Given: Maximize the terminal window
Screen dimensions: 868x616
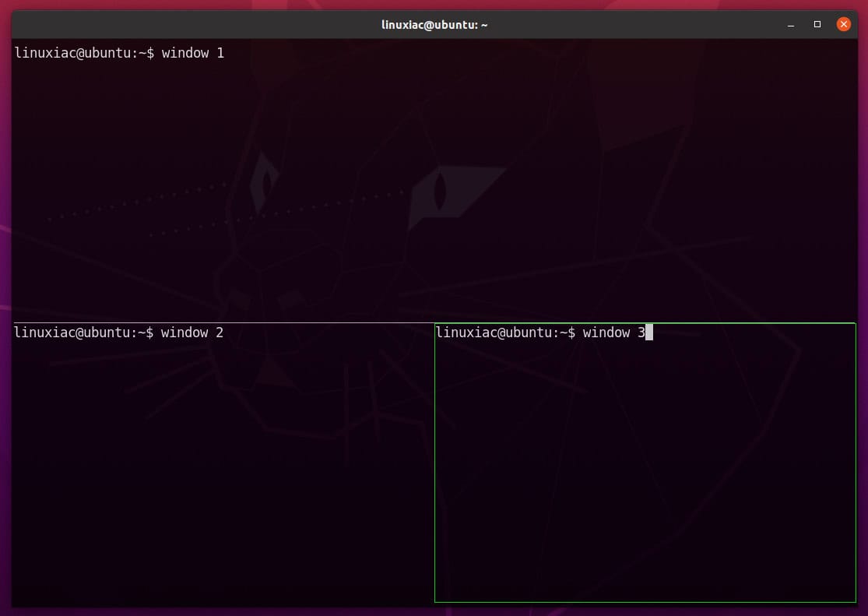Looking at the screenshot, I should point(817,24).
